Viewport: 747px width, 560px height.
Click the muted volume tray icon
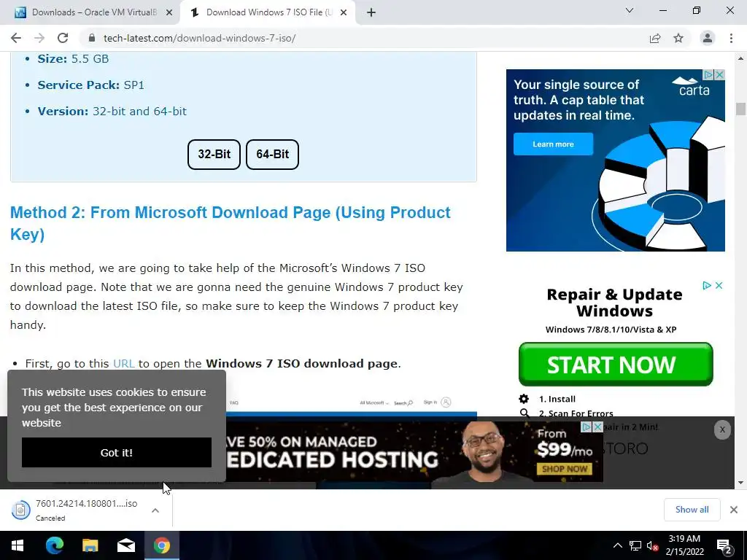tap(652, 545)
